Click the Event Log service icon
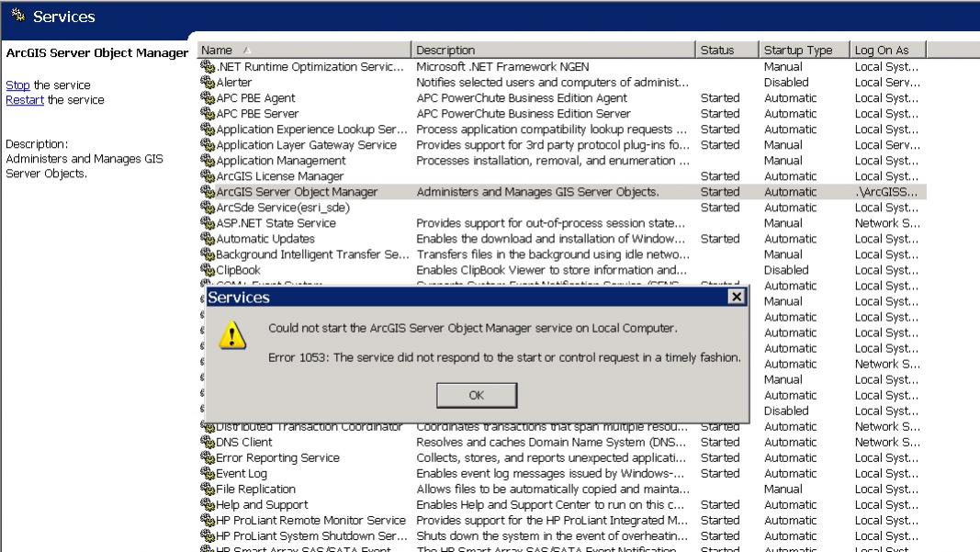The height and width of the screenshot is (552, 980). click(208, 473)
